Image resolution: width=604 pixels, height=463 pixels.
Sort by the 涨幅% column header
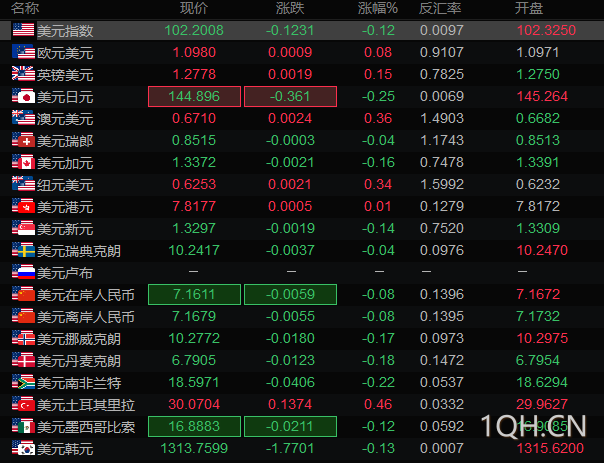pos(378,8)
